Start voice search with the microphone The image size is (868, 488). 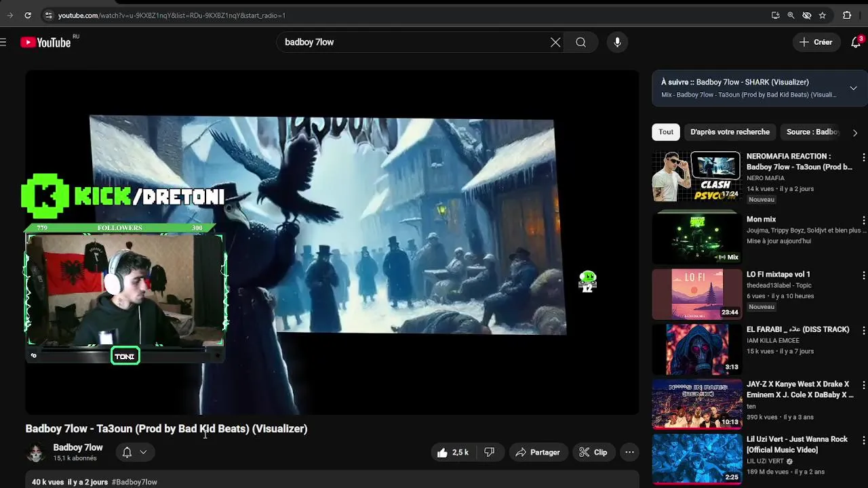click(617, 42)
